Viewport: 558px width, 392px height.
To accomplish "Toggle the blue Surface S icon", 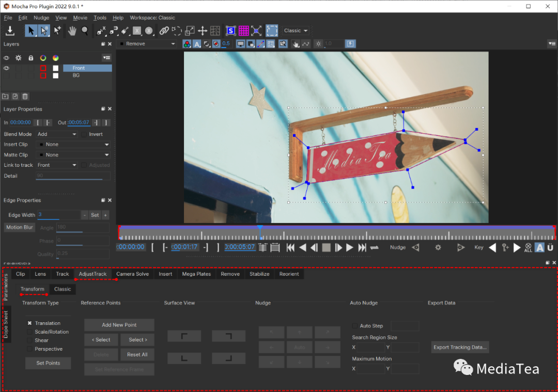I will [230, 30].
